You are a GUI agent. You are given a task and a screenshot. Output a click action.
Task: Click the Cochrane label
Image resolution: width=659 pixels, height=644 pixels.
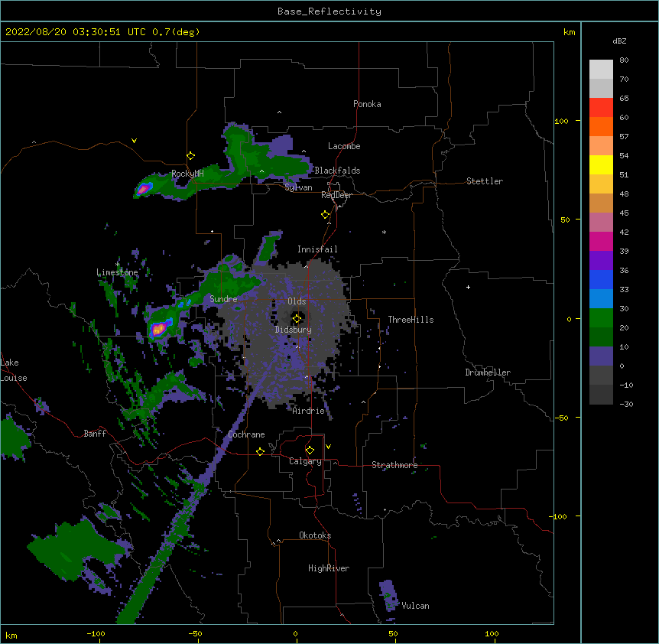coord(246,434)
